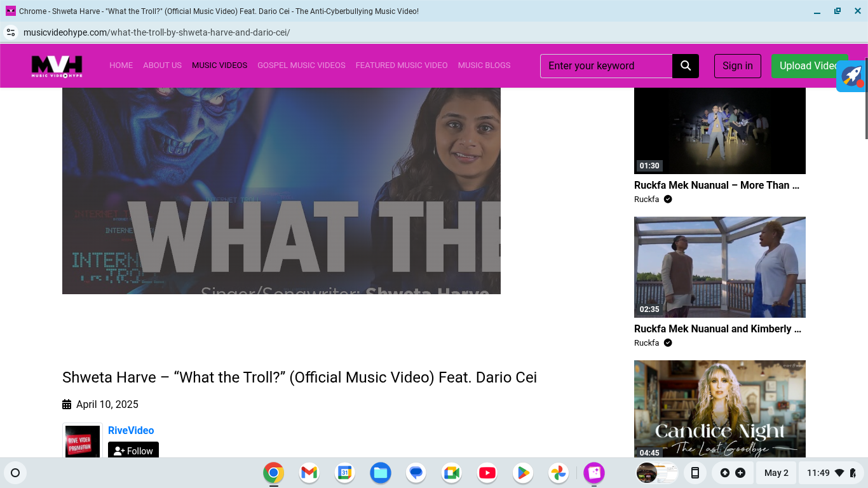Play the What the Troll video player

(281, 191)
